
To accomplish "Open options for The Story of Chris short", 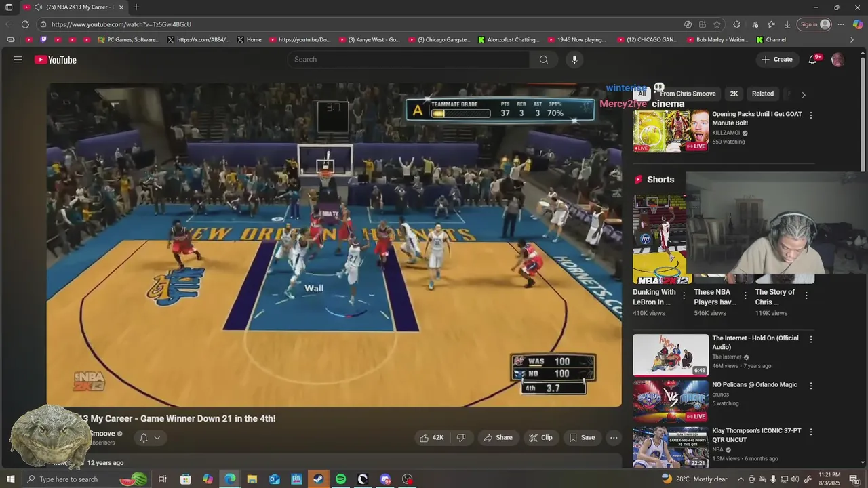I will [x=806, y=296].
